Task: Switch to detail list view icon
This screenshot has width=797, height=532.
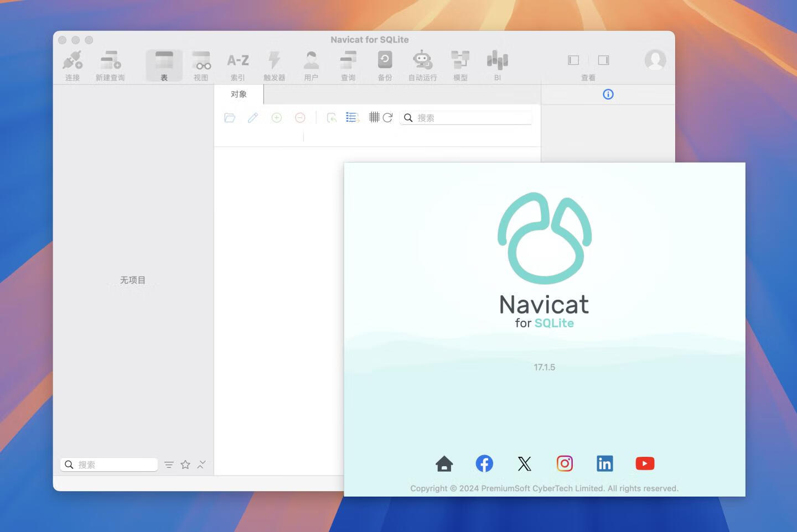Action: (353, 117)
